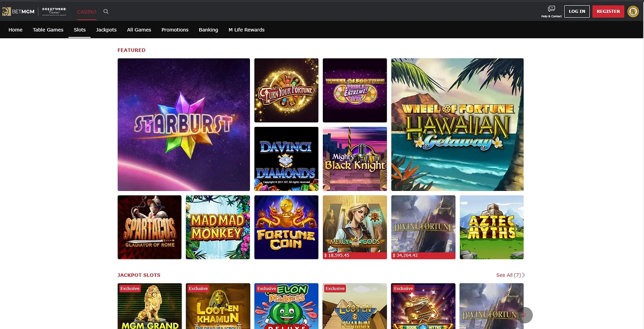The height and width of the screenshot is (329, 644).
Task: Click Exclusive badge on Book of Myths
Action: click(403, 288)
